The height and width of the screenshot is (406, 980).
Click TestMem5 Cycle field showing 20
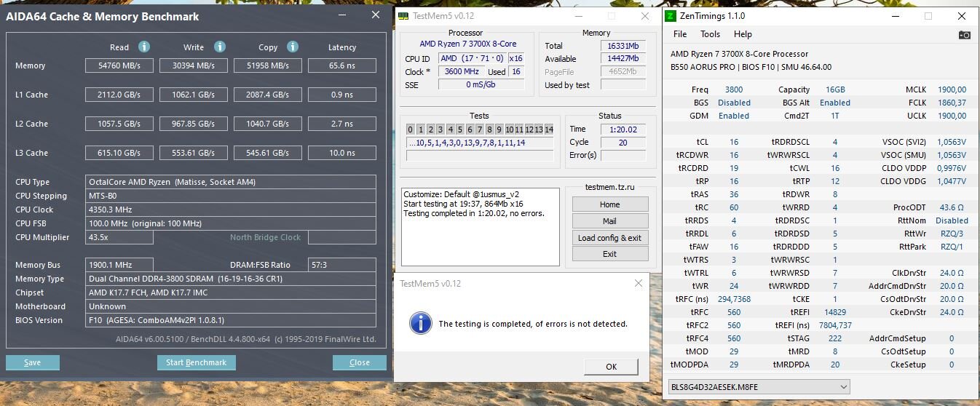(623, 142)
